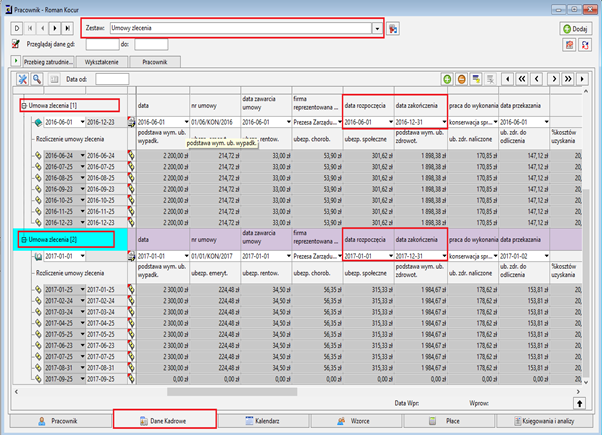
Task: Click the magnifier search icon
Action: pos(37,79)
